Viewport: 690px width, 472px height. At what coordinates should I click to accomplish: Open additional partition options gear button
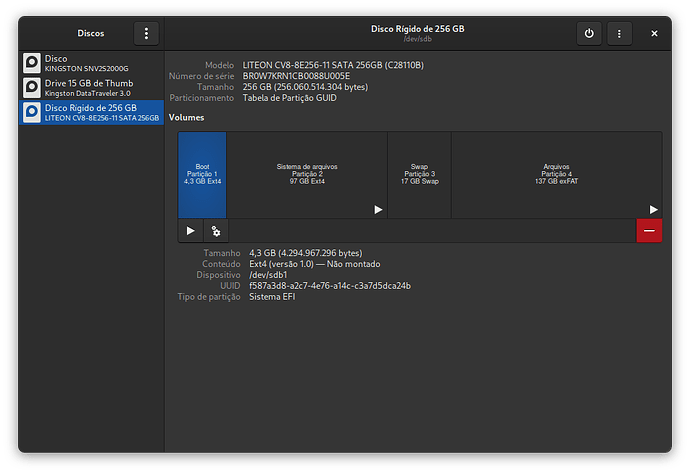pos(215,230)
